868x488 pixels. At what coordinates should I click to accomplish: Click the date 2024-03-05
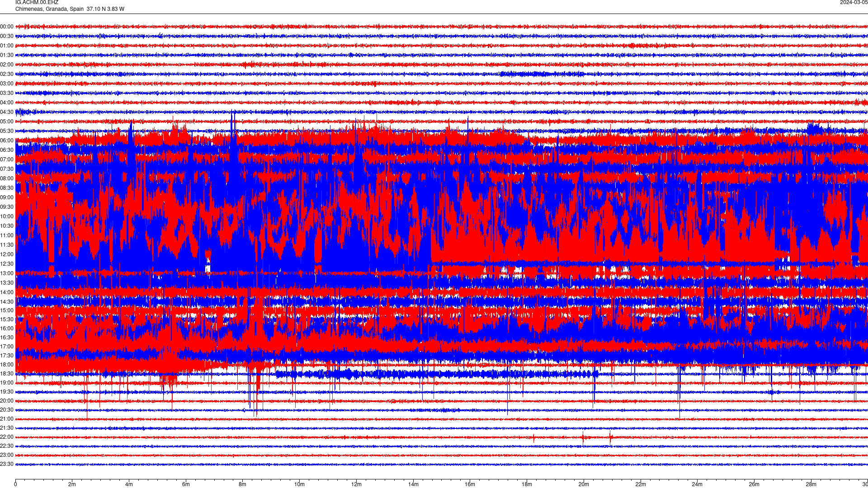click(854, 2)
